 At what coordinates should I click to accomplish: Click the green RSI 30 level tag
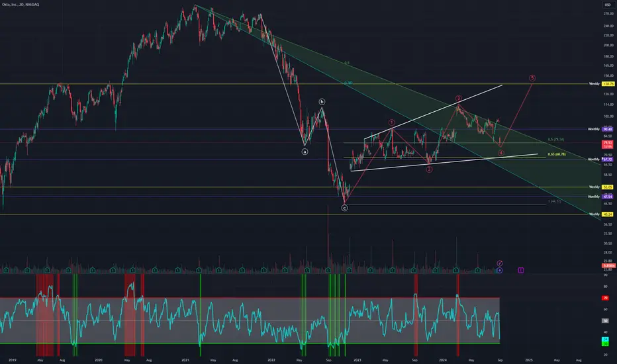605,344
